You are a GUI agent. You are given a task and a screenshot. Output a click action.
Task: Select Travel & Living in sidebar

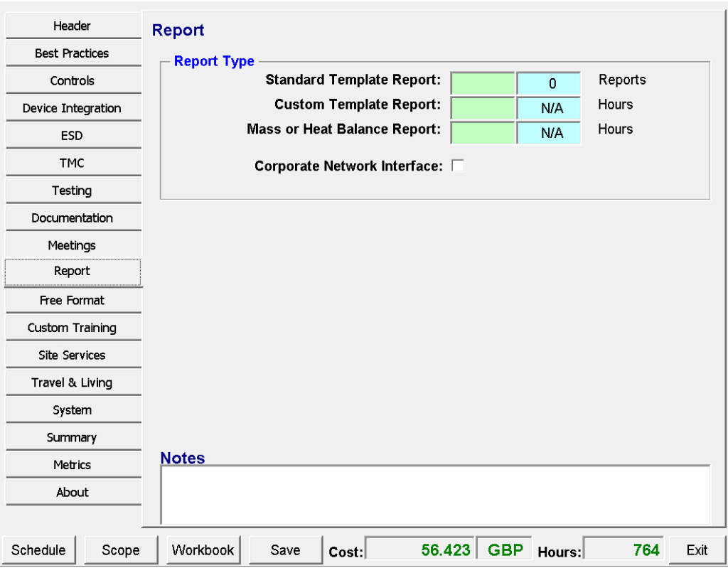click(x=73, y=382)
